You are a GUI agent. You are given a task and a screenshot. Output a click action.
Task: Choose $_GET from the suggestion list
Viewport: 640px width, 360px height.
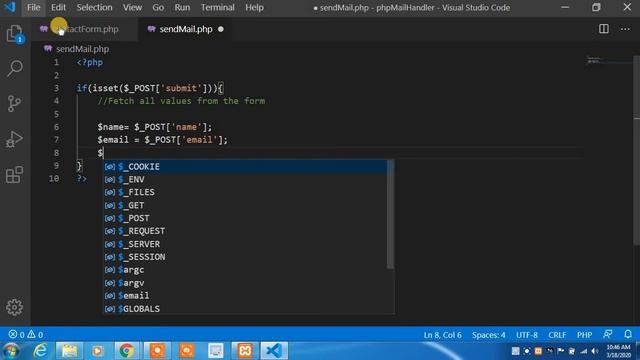click(245, 205)
